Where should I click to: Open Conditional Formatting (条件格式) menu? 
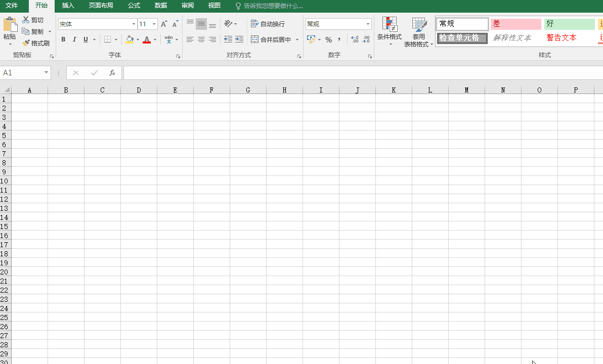coord(389,31)
